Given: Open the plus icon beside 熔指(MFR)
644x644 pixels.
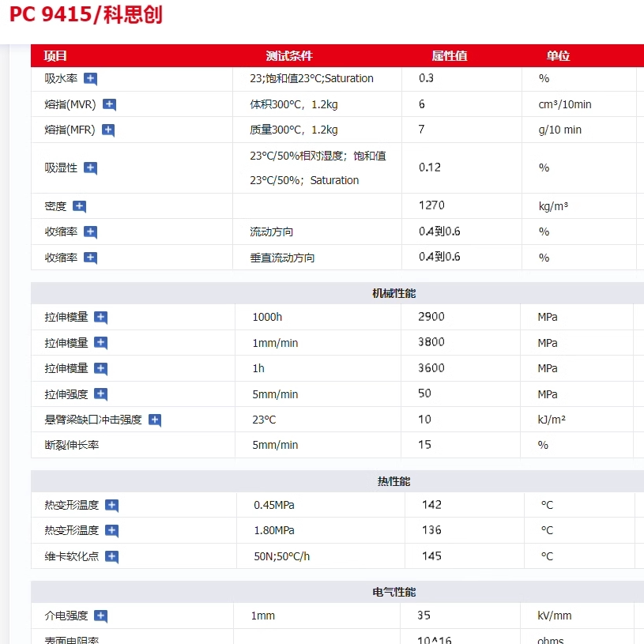Looking at the screenshot, I should pyautogui.click(x=108, y=130).
